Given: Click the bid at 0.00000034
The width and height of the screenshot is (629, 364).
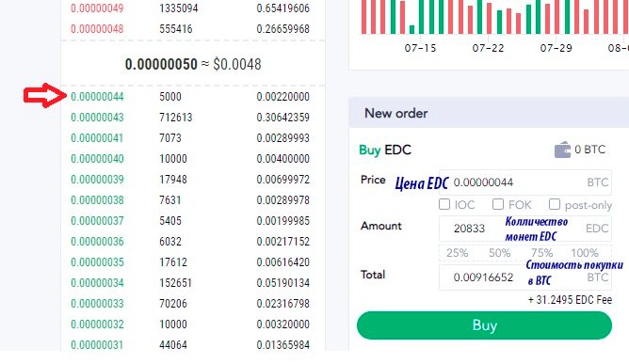Looking at the screenshot, I should 98,283.
